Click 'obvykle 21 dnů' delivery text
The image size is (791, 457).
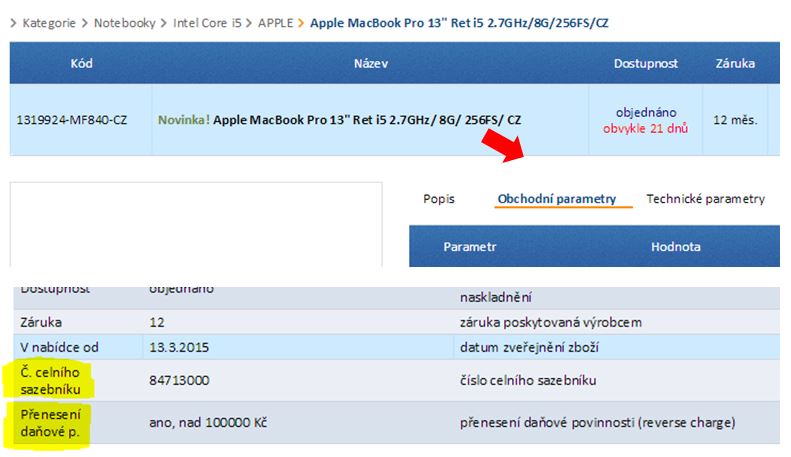645,128
